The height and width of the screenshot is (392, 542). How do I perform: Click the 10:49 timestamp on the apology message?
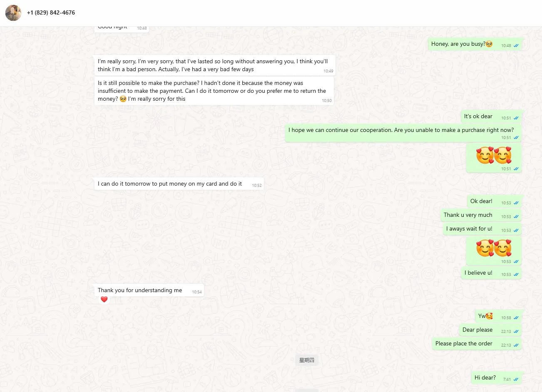tap(328, 71)
